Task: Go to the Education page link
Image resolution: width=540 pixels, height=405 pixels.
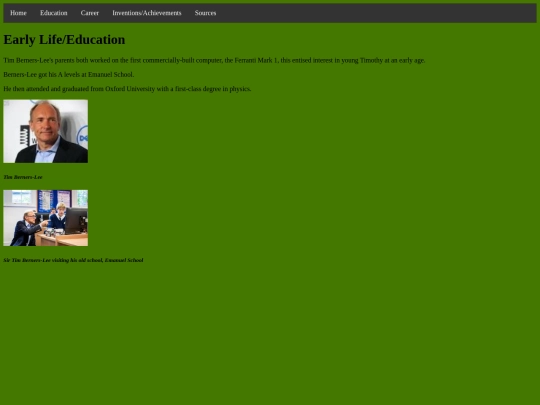Action: [54, 13]
